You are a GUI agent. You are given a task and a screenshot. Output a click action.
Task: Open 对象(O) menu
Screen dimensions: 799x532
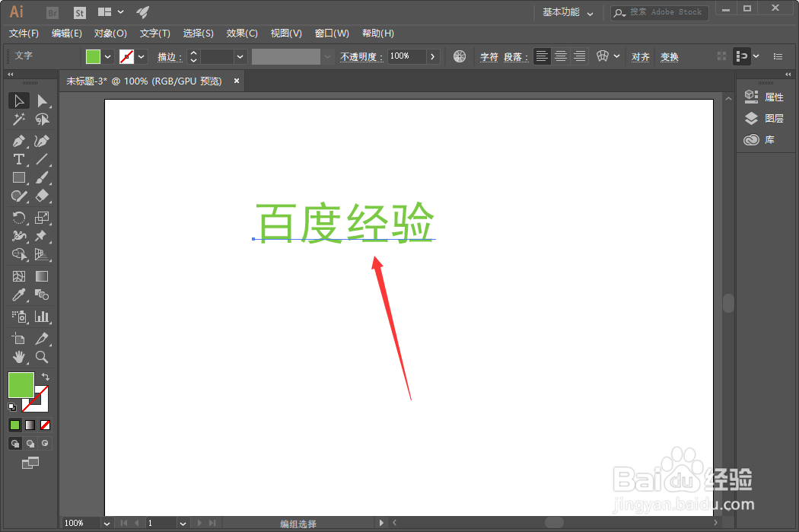click(x=110, y=33)
